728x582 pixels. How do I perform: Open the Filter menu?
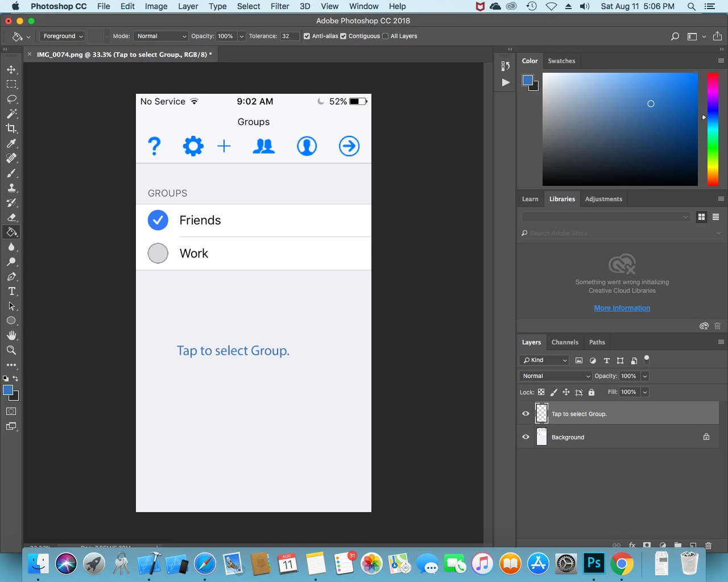coord(280,6)
